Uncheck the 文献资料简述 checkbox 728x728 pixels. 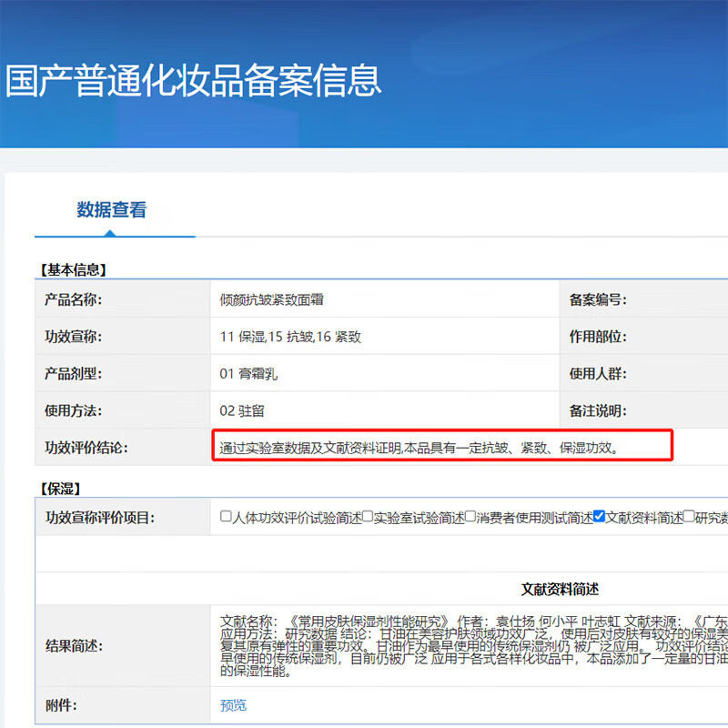coord(599,516)
